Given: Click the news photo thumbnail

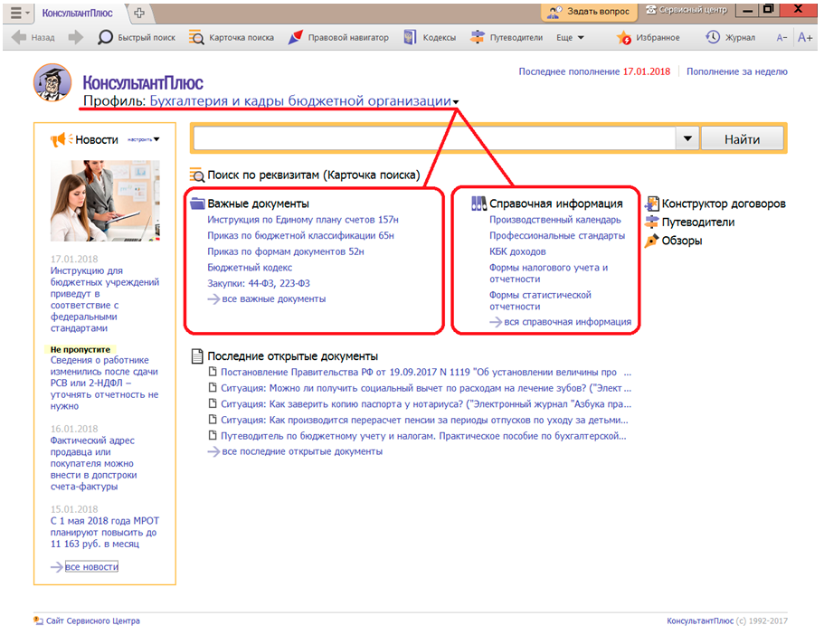Looking at the screenshot, I should coord(102,201).
